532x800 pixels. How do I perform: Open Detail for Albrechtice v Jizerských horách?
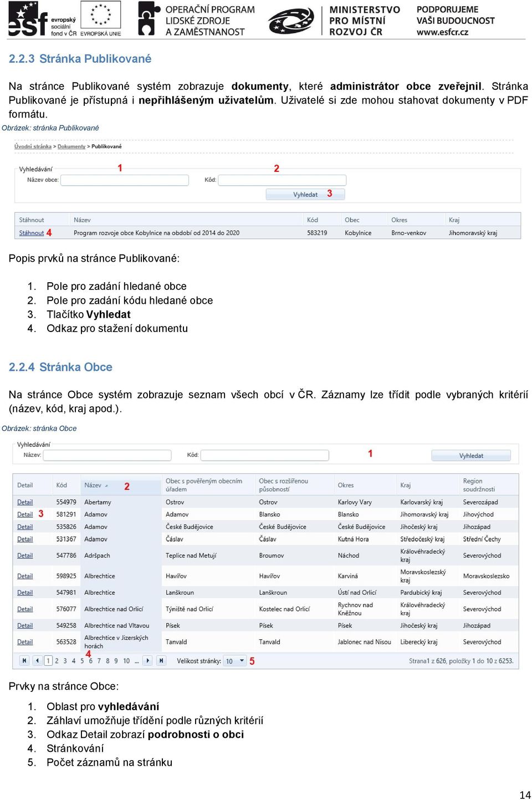click(x=25, y=642)
